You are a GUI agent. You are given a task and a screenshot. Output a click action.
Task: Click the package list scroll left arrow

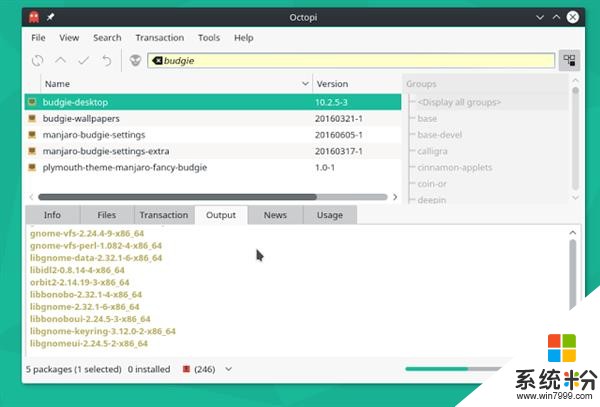(31, 197)
